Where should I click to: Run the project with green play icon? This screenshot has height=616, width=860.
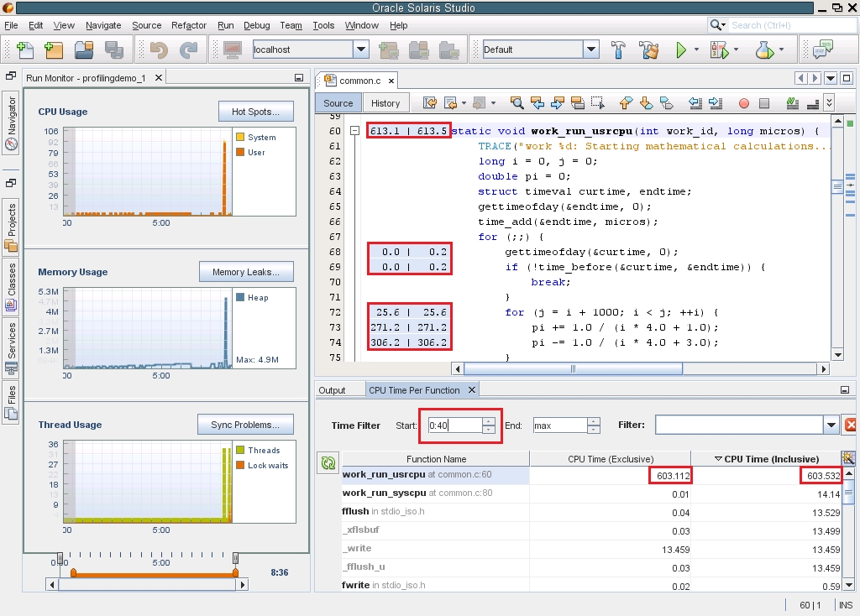tap(680, 50)
